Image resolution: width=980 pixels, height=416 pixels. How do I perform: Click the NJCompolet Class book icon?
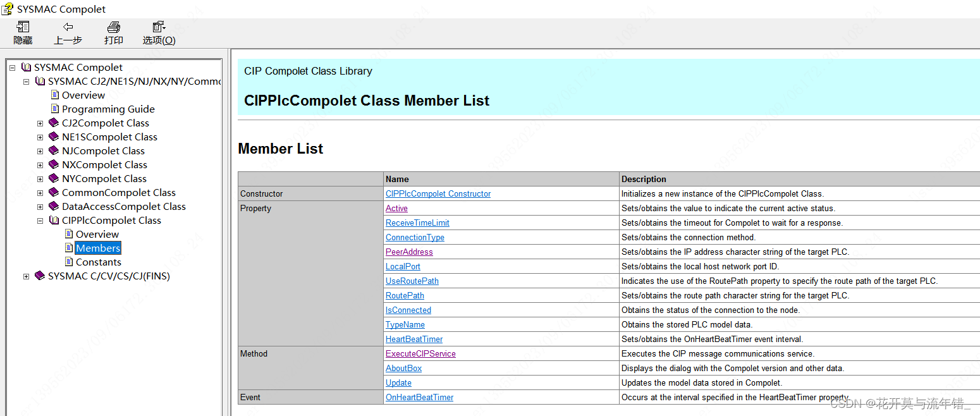pyautogui.click(x=54, y=150)
